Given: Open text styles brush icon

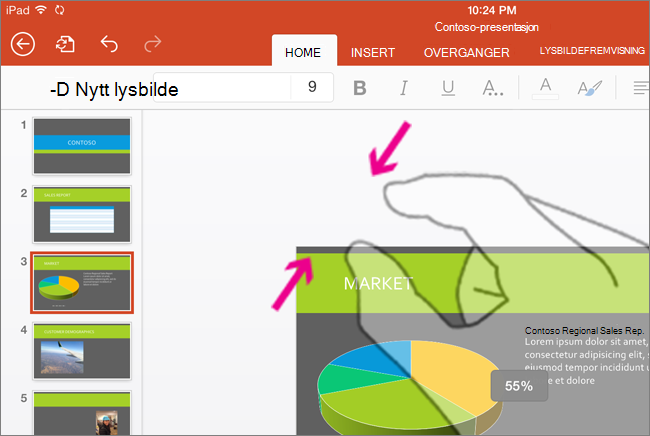Looking at the screenshot, I should pyautogui.click(x=589, y=88).
